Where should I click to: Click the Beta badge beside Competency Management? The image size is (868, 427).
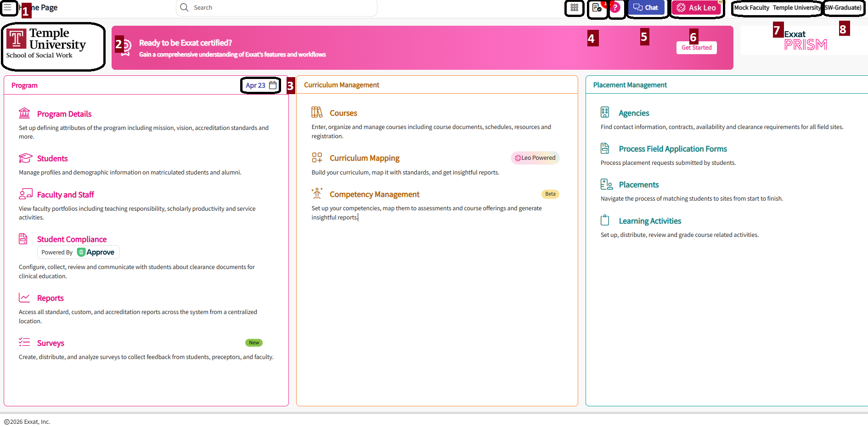coord(550,194)
